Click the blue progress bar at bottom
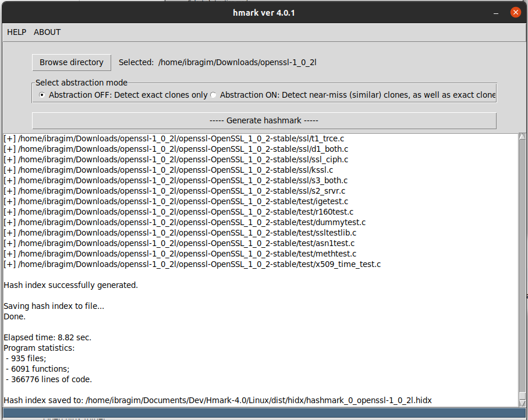528x420 pixels. point(264,413)
